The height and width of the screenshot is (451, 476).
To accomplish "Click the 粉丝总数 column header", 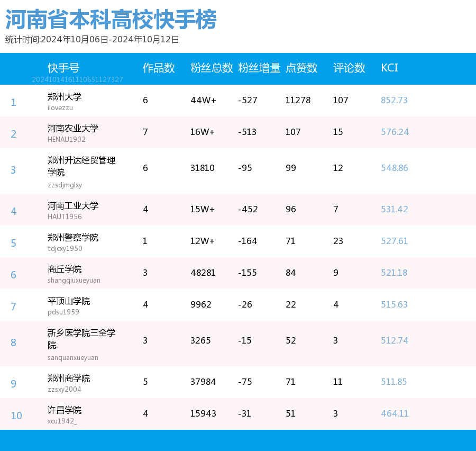I will [x=212, y=68].
